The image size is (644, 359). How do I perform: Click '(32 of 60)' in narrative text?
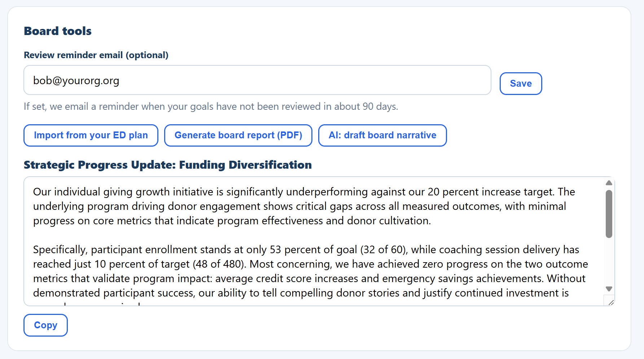click(x=384, y=250)
